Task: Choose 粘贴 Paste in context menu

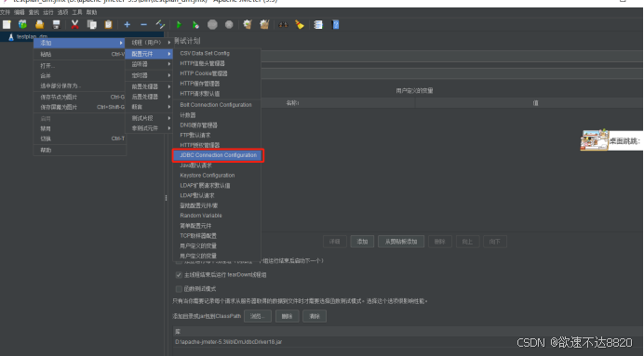Action: tap(79, 54)
